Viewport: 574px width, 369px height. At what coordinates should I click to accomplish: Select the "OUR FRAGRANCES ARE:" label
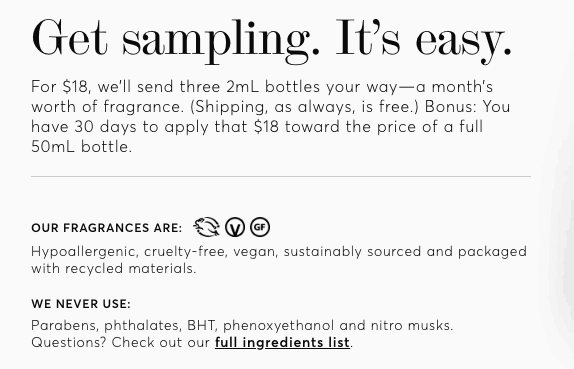pos(107,228)
